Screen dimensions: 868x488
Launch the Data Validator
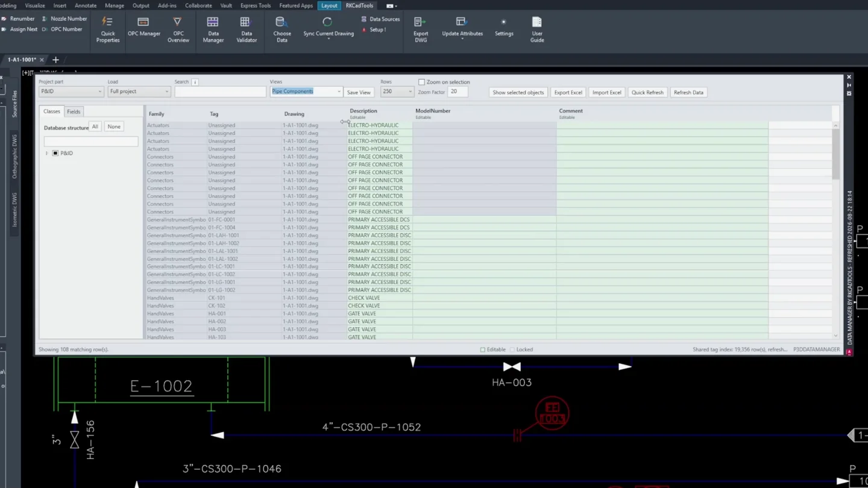point(246,30)
